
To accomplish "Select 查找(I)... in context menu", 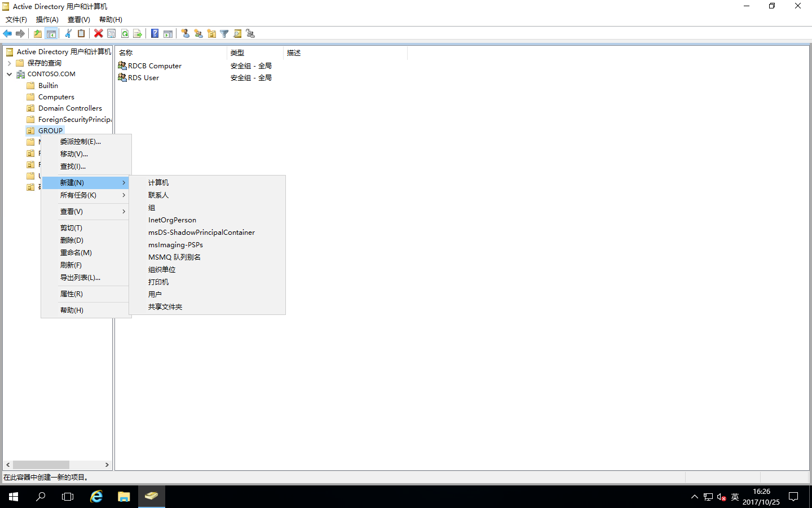I will 86,167.
